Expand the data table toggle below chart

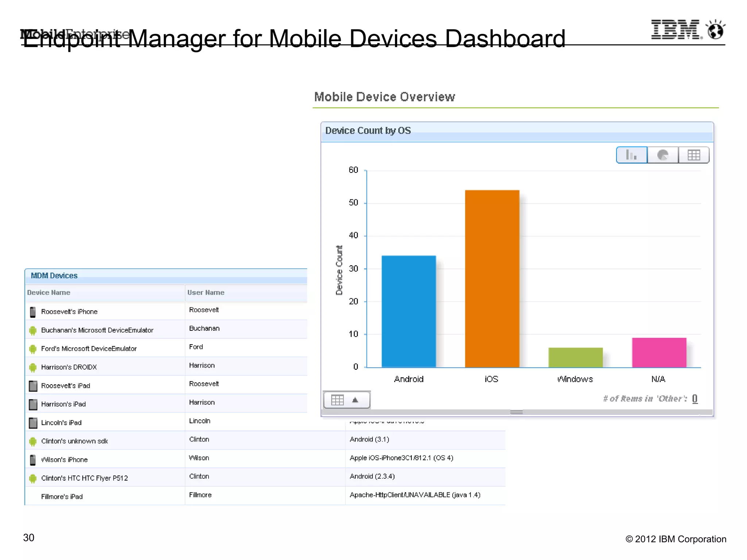347,400
